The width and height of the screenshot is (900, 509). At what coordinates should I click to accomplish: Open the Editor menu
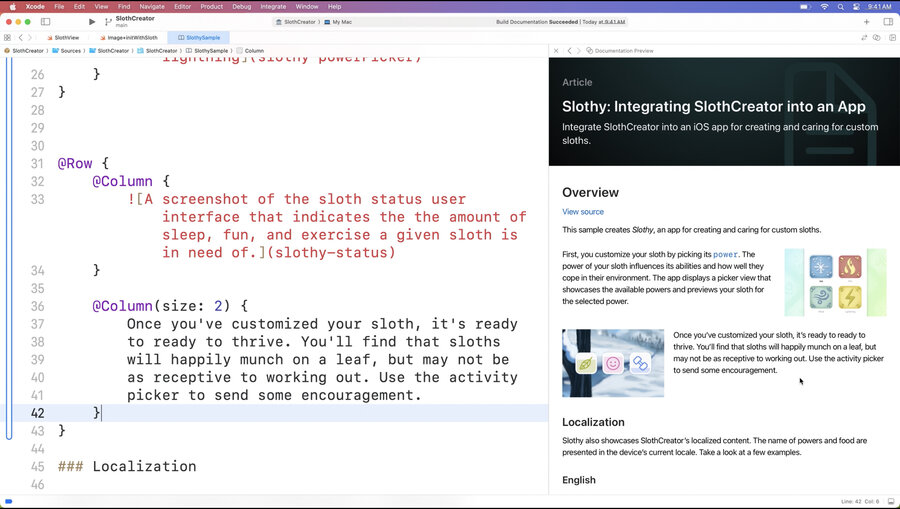tap(183, 6)
